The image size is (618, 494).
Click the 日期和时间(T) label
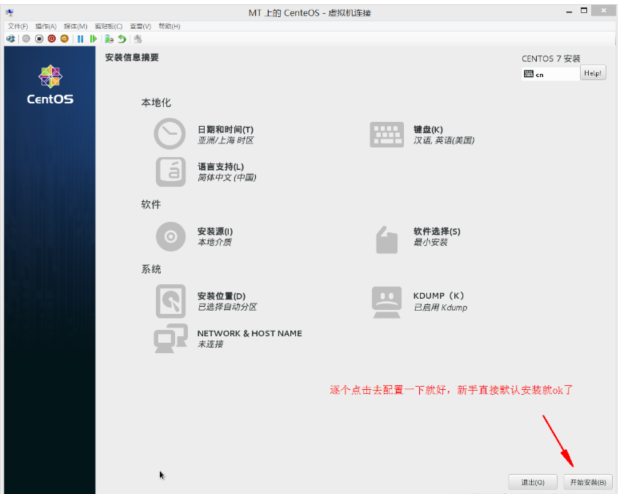coord(225,129)
